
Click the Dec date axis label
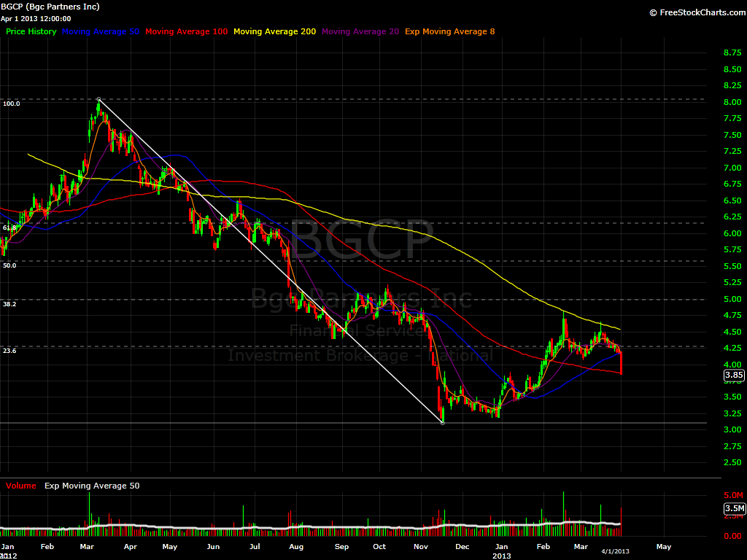462,547
